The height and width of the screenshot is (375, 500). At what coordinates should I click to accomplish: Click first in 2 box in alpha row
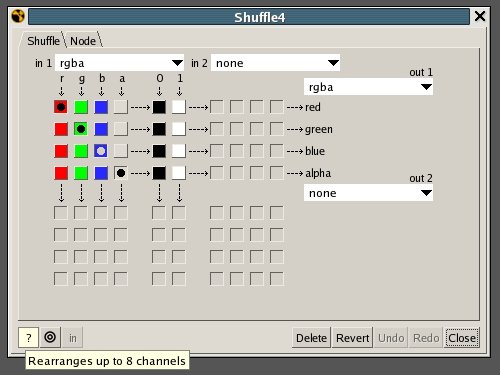click(217, 173)
